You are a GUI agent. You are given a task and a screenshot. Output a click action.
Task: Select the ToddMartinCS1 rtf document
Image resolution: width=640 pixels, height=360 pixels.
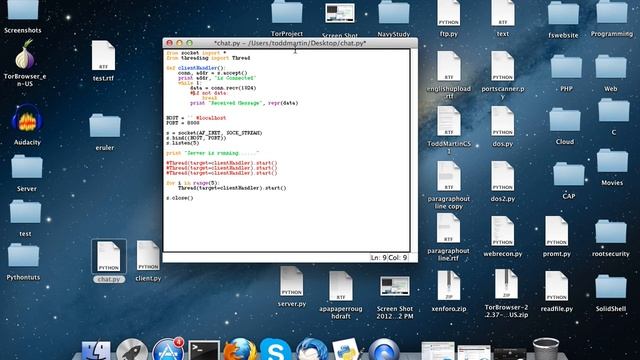(x=449, y=121)
